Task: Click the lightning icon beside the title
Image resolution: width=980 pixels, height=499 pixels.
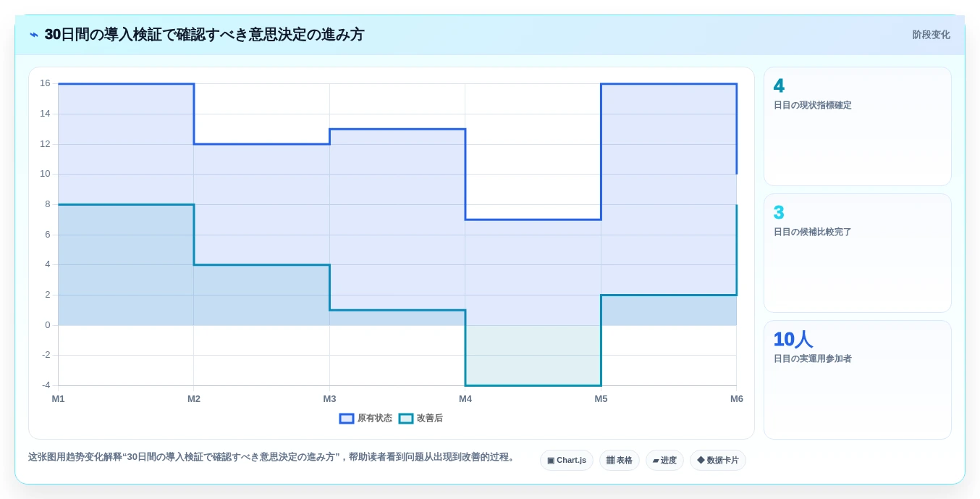Action: pyautogui.click(x=34, y=35)
